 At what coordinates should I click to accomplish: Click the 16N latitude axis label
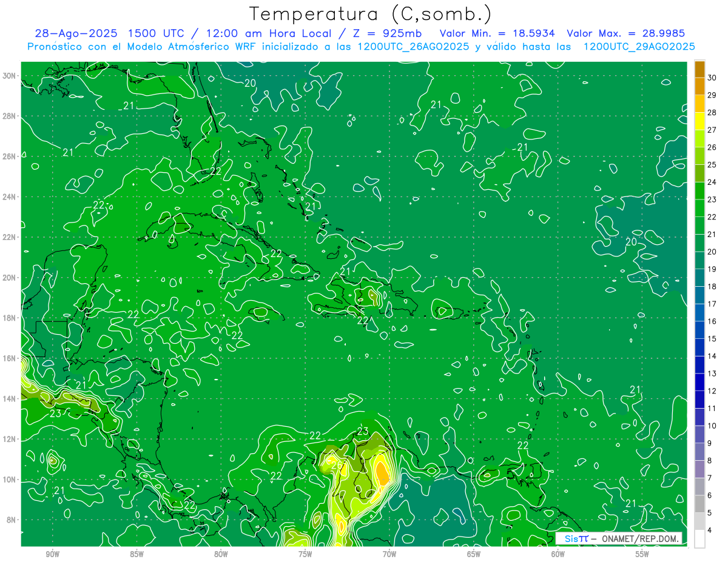click(x=9, y=358)
